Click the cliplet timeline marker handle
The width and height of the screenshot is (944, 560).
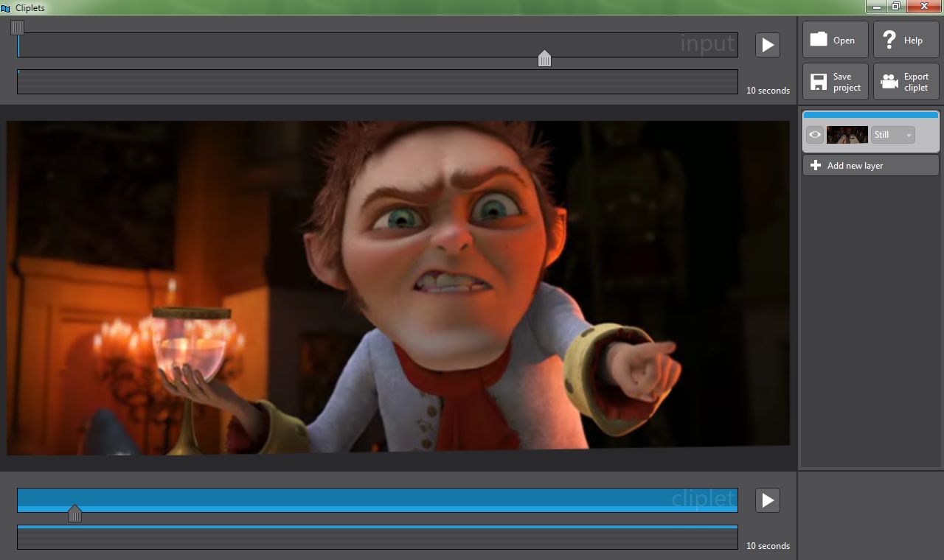point(74,514)
